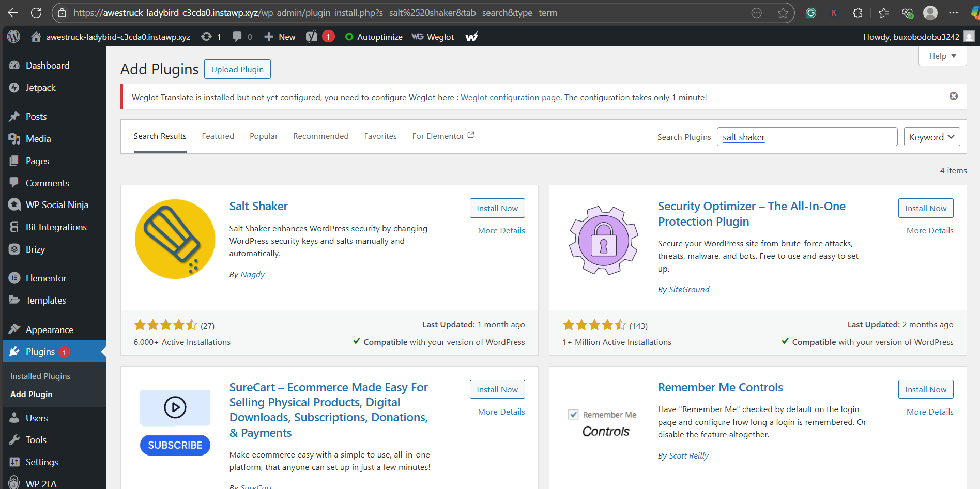Click the Search Plugins input field
This screenshot has width=980, height=489.
(x=807, y=137)
